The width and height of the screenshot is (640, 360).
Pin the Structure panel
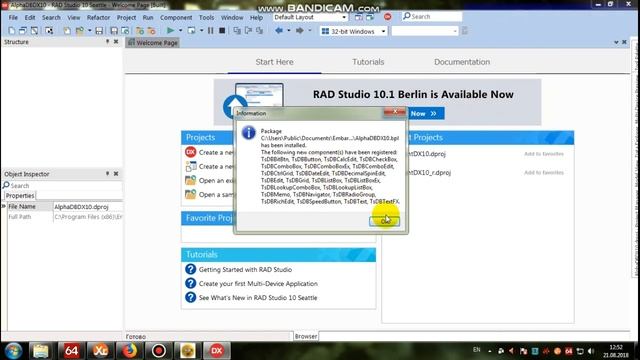pos(107,42)
